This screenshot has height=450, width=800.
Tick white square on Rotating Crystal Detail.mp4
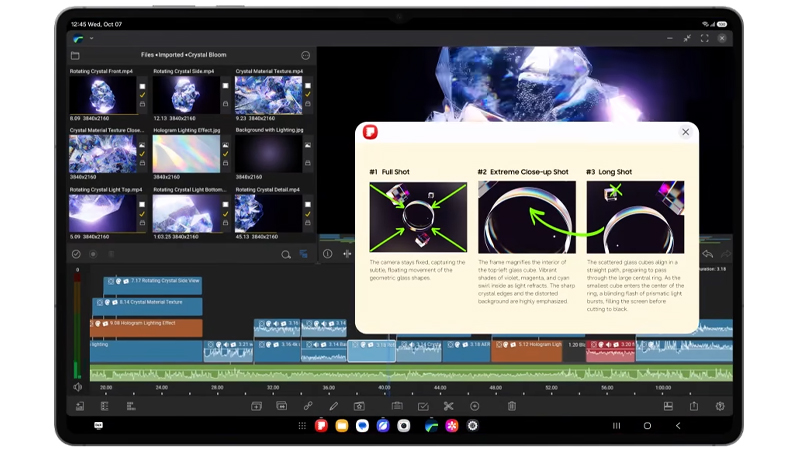(x=308, y=204)
